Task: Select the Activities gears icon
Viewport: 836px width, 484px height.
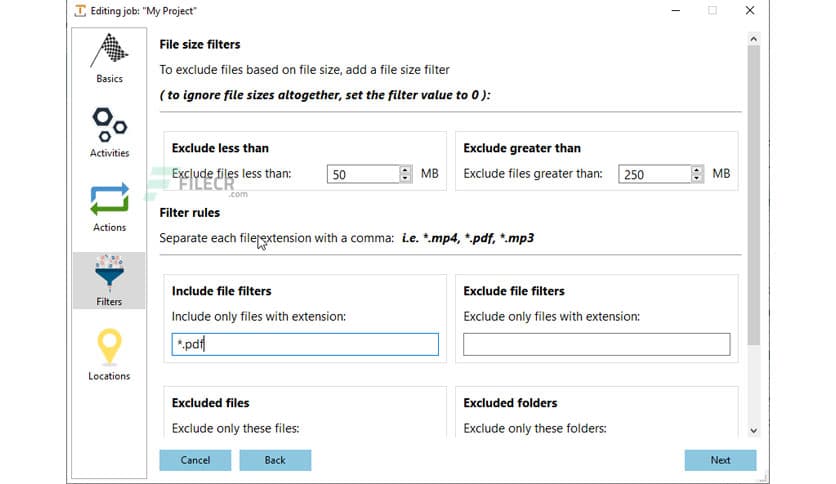Action: coord(109,125)
